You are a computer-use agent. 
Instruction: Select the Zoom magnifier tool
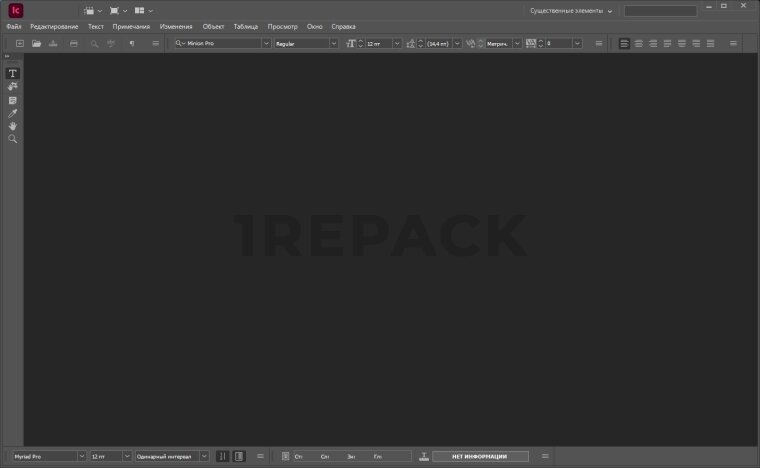point(13,139)
